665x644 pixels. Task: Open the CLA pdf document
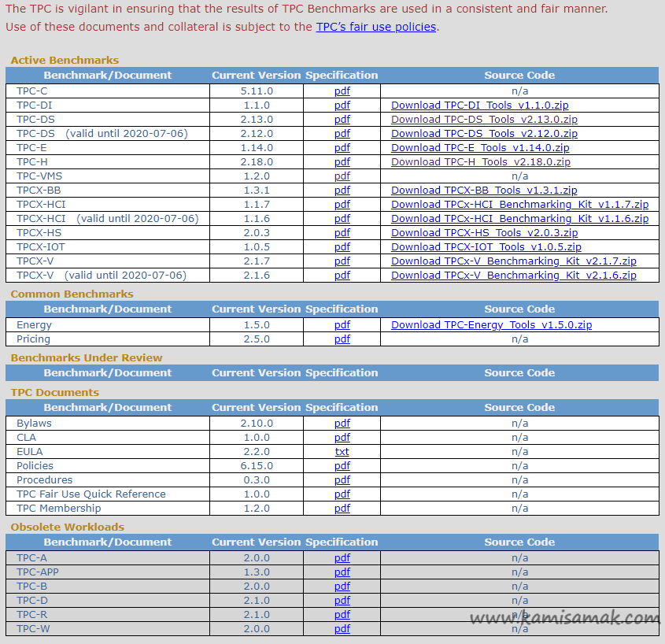point(342,438)
